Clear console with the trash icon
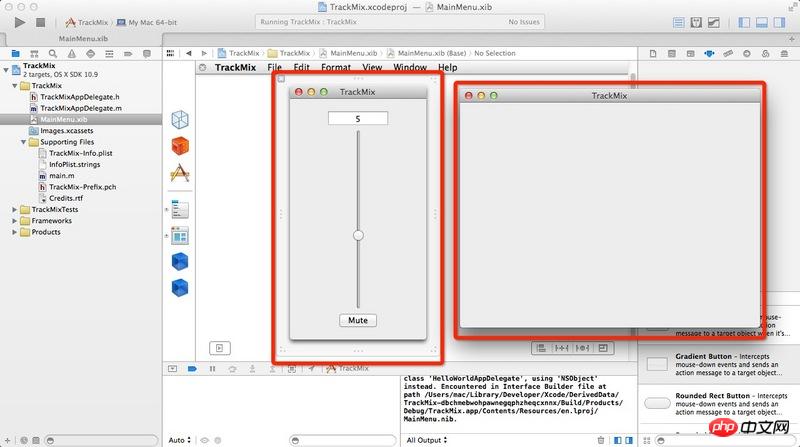 tap(601, 440)
